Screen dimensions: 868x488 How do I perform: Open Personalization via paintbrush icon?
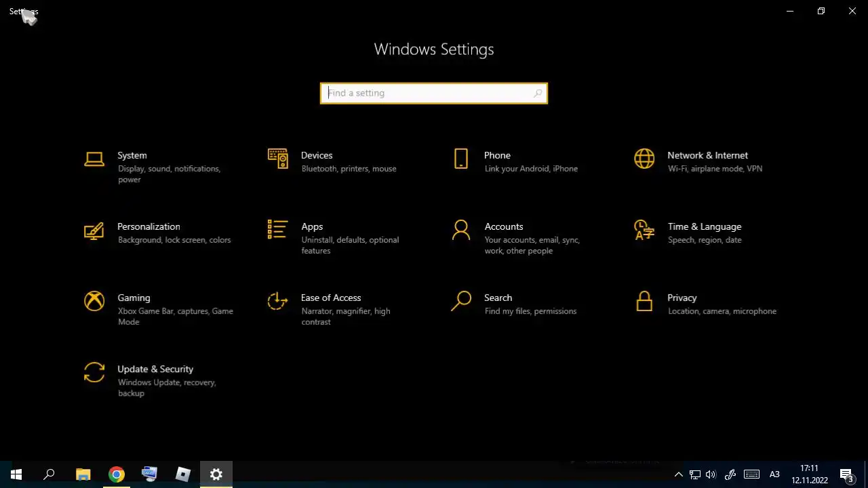[x=94, y=231]
